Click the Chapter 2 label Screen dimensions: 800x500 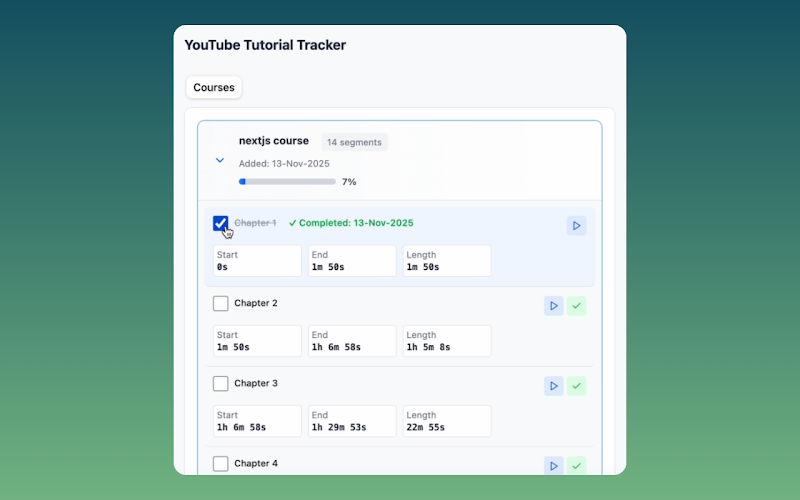point(256,303)
